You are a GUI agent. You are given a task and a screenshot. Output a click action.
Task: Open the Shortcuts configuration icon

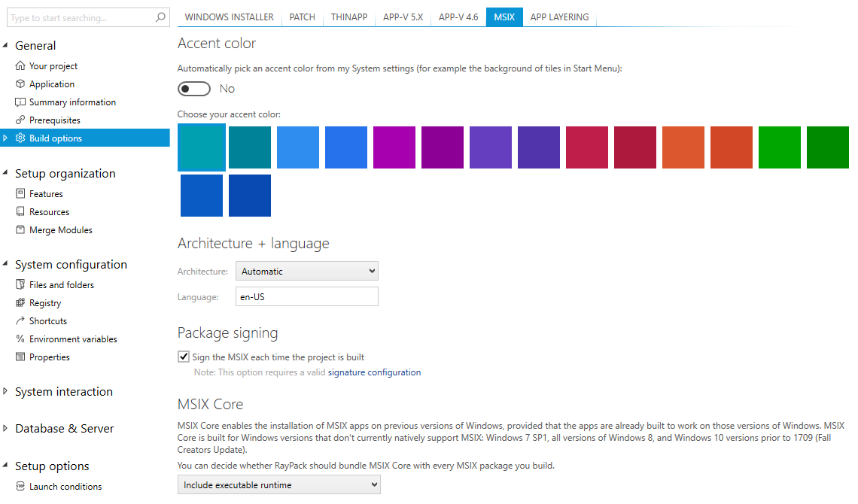19,320
